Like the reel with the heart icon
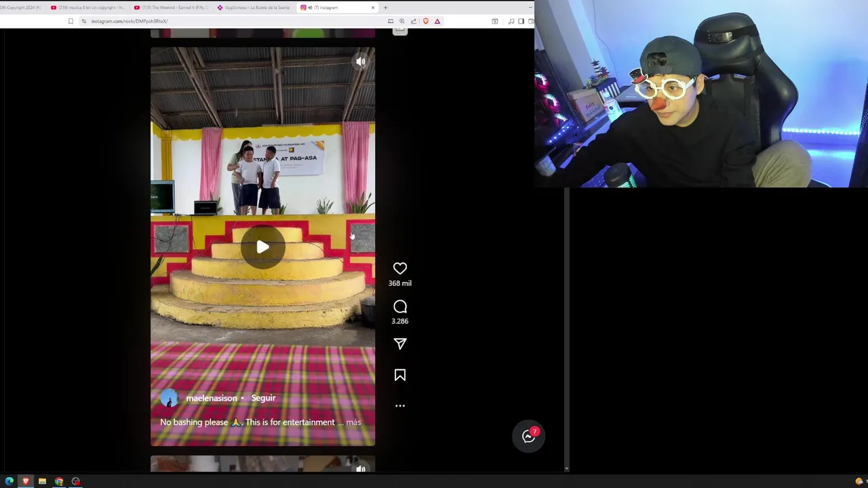The width and height of the screenshot is (868, 488). 400,268
